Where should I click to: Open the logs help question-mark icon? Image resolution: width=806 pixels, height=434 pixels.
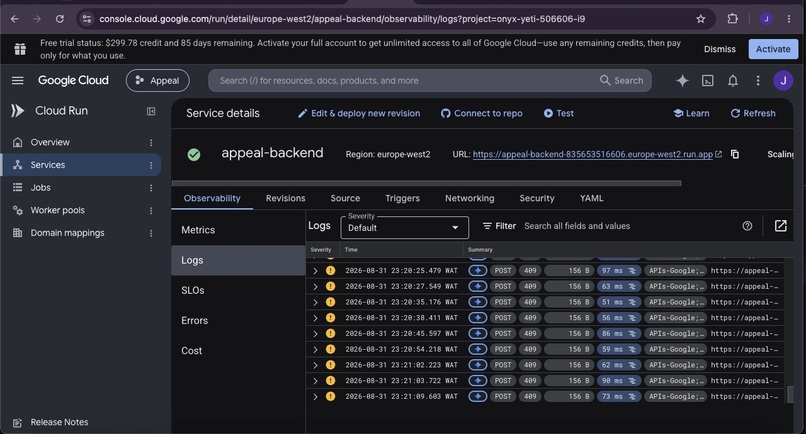[747, 226]
